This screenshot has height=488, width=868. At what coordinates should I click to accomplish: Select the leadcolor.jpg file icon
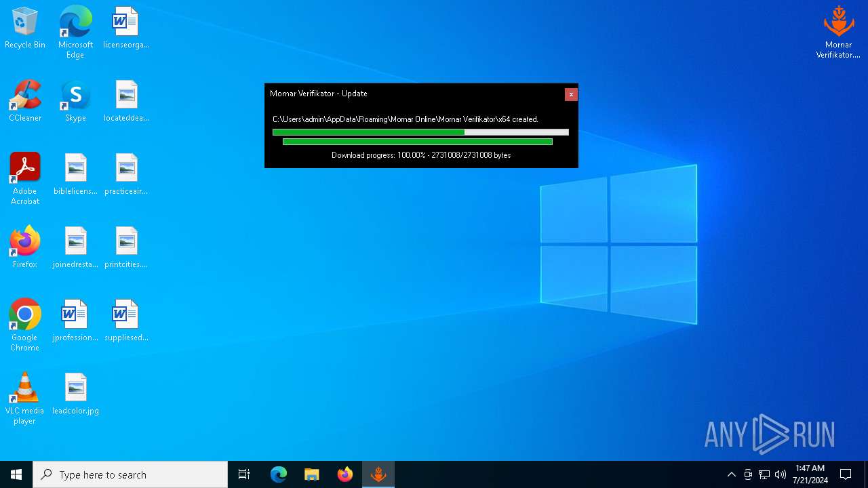coord(75,394)
